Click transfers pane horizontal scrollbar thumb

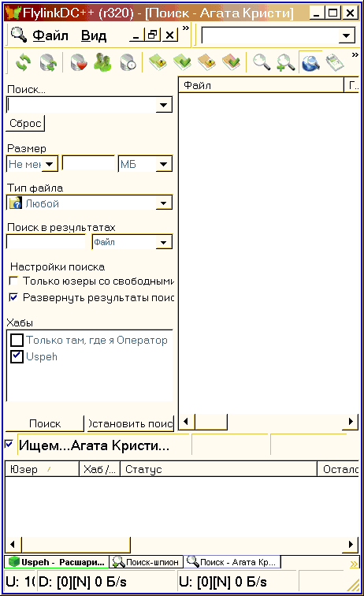(76, 544)
